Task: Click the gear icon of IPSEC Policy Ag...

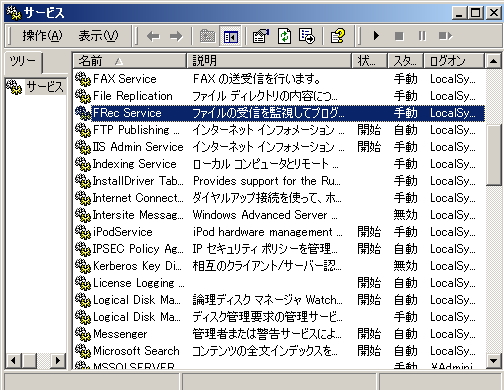Action: click(x=83, y=249)
